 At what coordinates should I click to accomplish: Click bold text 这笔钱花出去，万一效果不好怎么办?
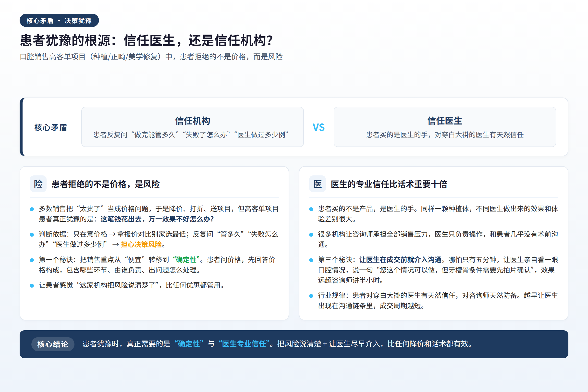pyautogui.click(x=157, y=219)
